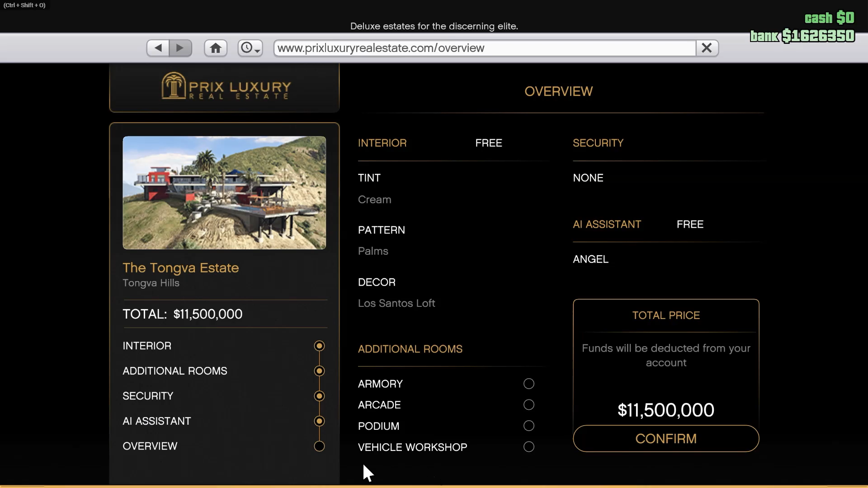
Task: Click the Prix Luxury Real Estate logo
Action: coord(225,87)
